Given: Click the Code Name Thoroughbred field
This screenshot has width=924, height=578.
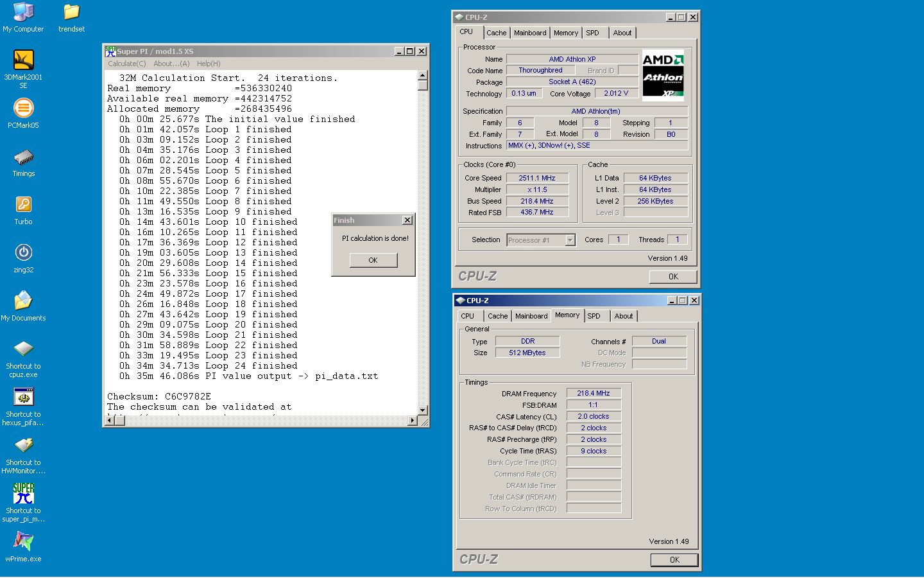Looking at the screenshot, I should click(540, 70).
